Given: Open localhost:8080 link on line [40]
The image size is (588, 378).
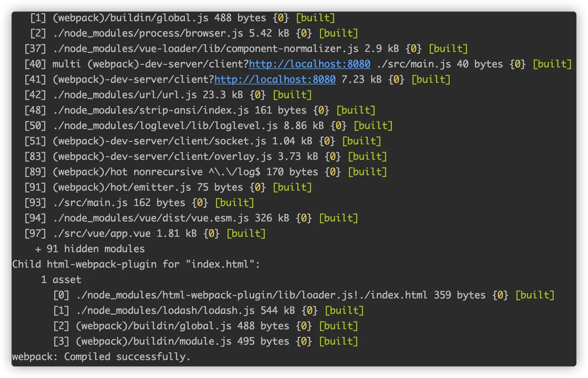Looking at the screenshot, I should (310, 64).
